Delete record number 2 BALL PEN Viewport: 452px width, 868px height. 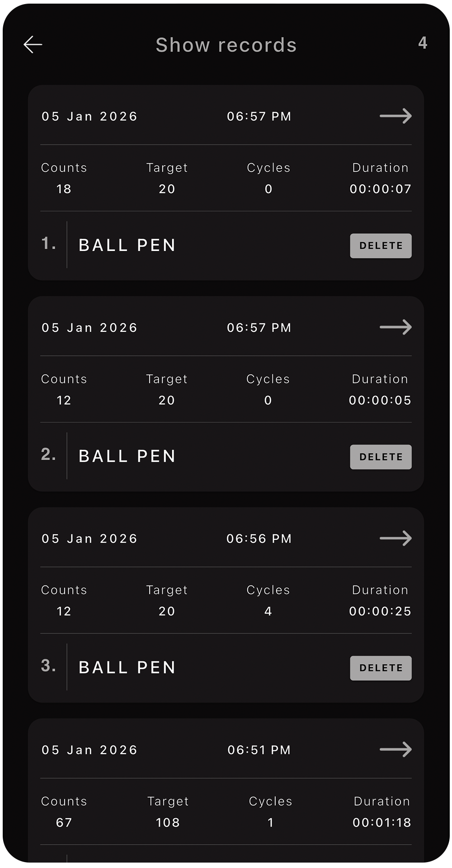(x=381, y=457)
